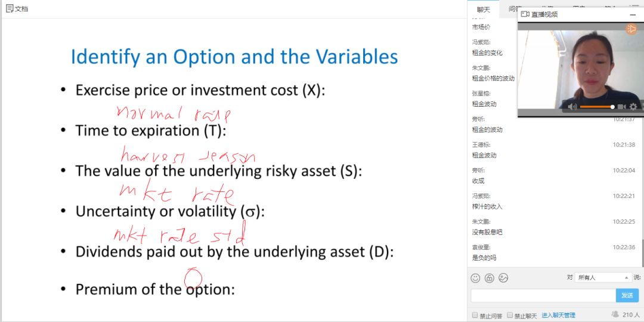Viewport: 644px width, 322px height.
Task: Click the chat message input field
Action: click(543, 295)
